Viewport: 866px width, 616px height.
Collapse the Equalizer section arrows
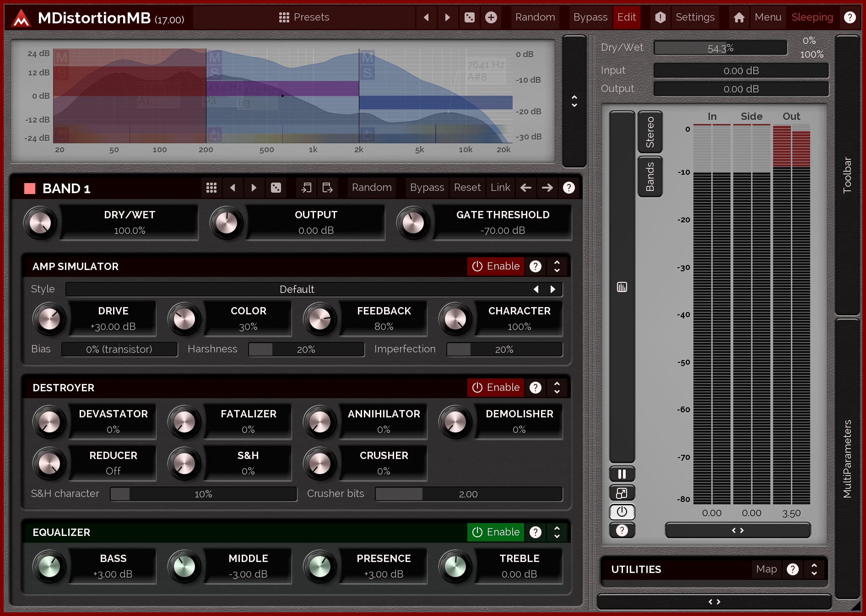pyautogui.click(x=557, y=532)
